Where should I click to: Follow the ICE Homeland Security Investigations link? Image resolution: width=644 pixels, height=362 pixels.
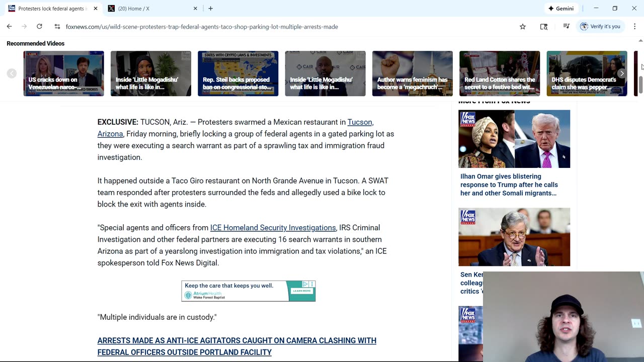tap(273, 228)
